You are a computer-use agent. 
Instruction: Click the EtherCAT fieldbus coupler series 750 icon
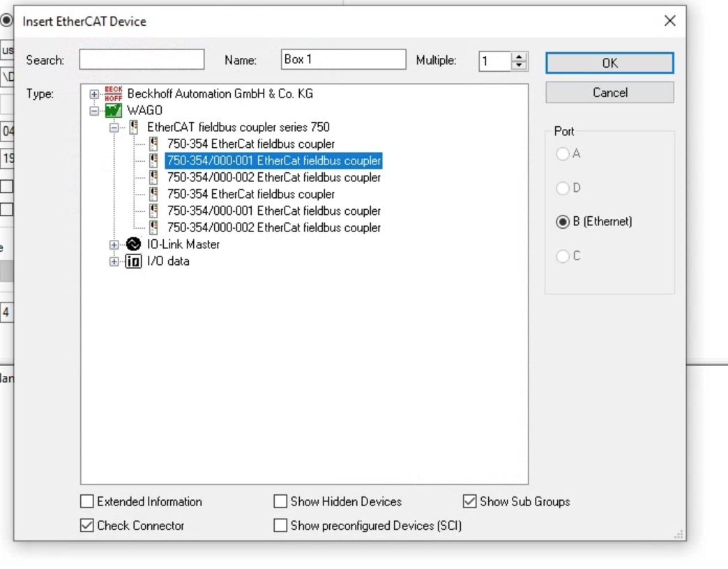tap(134, 127)
